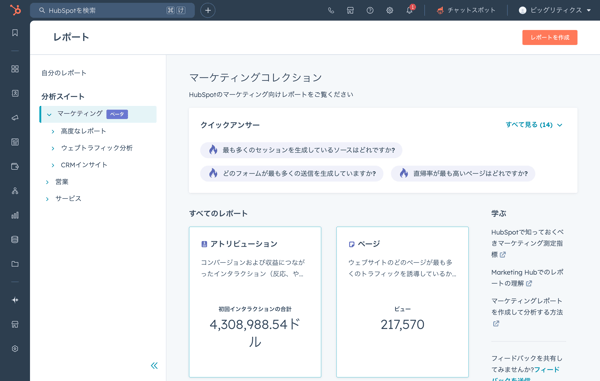Click quick answer about form submissions

pos(292,174)
